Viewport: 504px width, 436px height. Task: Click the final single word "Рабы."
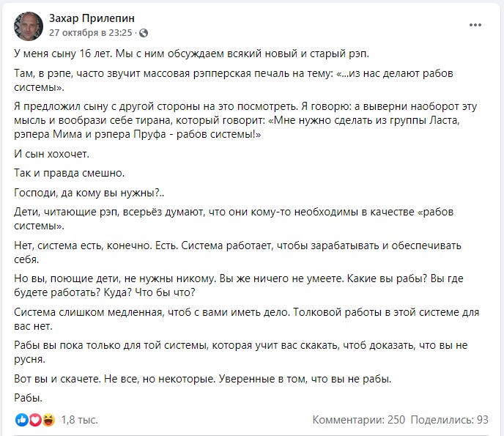[29, 398]
